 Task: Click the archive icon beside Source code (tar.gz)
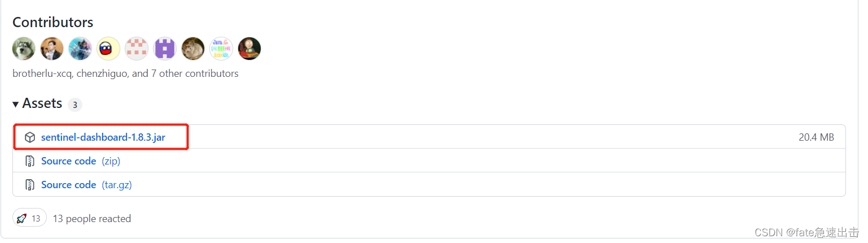(30, 185)
